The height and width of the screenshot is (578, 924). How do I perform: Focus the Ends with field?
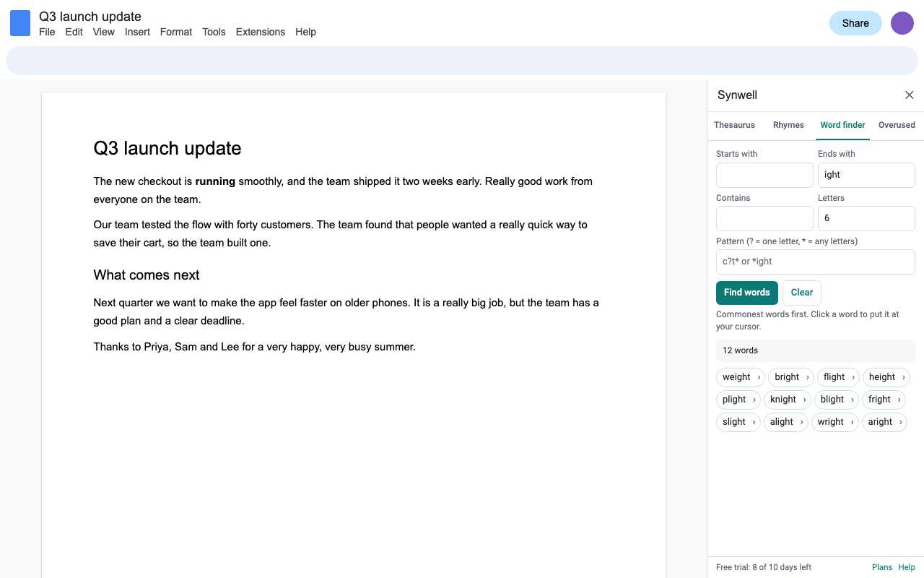[866, 175]
